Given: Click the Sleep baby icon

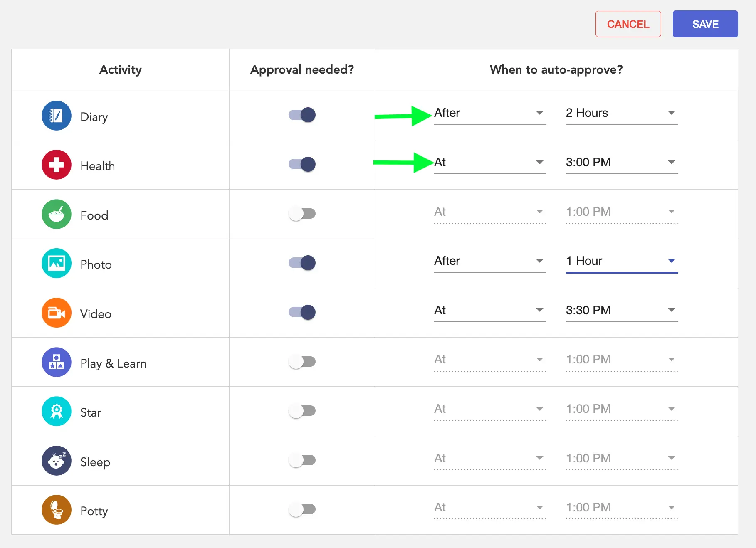Looking at the screenshot, I should coord(57,461).
